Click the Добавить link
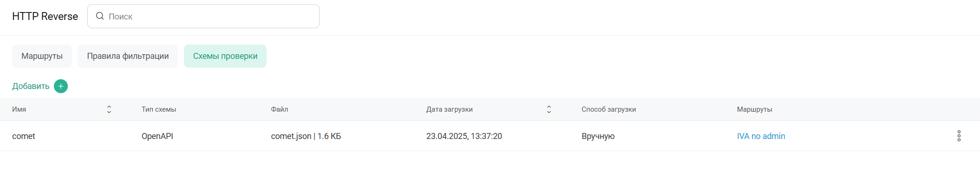 point(31,86)
